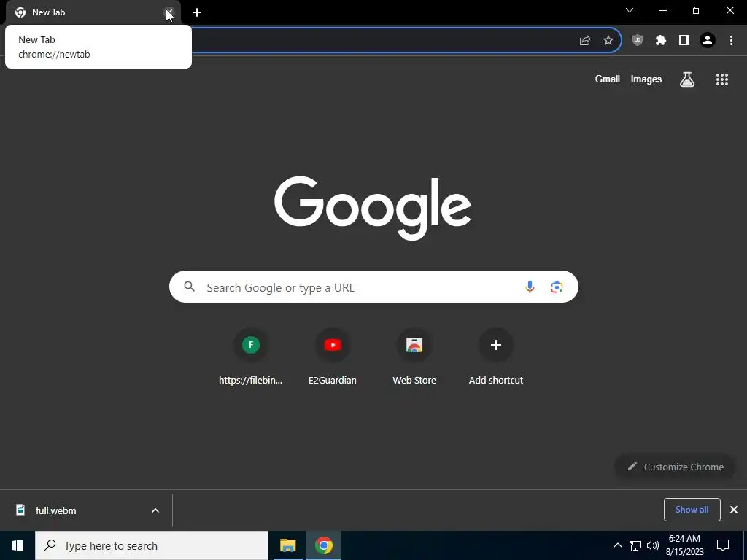The width and height of the screenshot is (747, 560).
Task: Open the profile avatar menu
Action: pos(708,41)
